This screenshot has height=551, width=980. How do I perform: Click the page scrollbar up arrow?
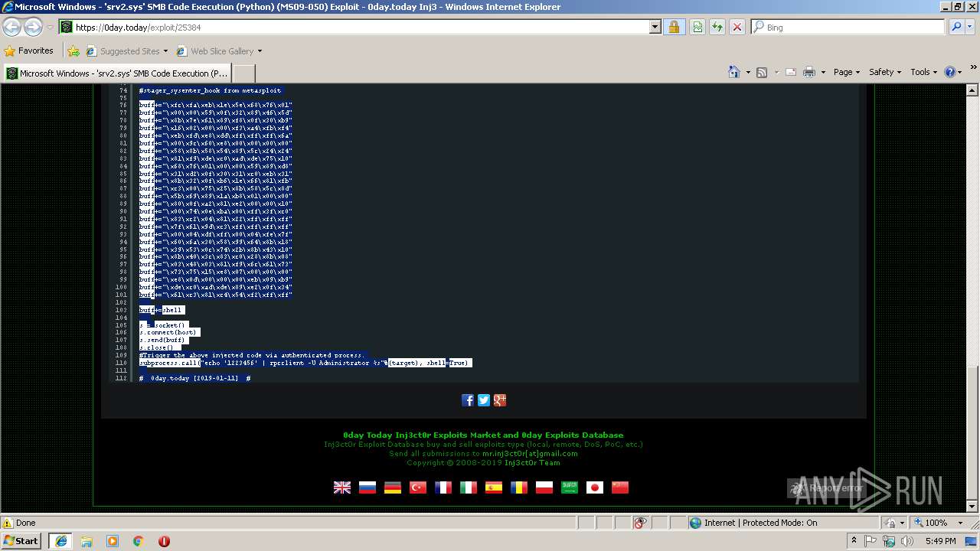[x=973, y=90]
